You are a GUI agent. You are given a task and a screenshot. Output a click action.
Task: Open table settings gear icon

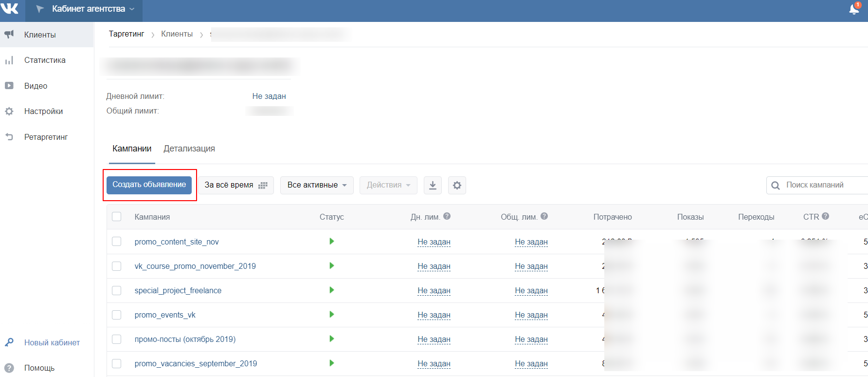pyautogui.click(x=457, y=185)
